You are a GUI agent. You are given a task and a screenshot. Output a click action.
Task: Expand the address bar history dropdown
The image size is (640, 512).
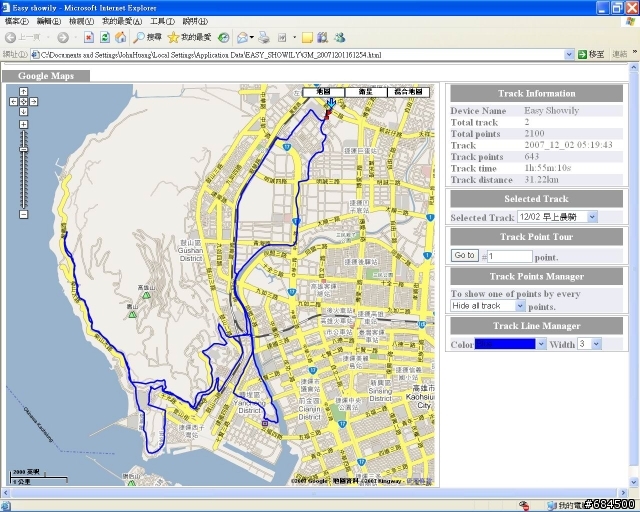coord(569,55)
